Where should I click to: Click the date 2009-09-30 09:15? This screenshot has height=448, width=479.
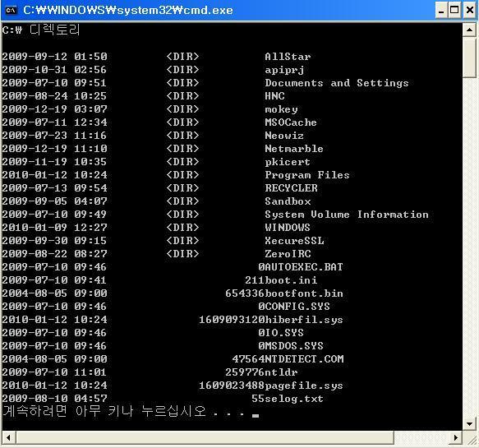coord(54,241)
